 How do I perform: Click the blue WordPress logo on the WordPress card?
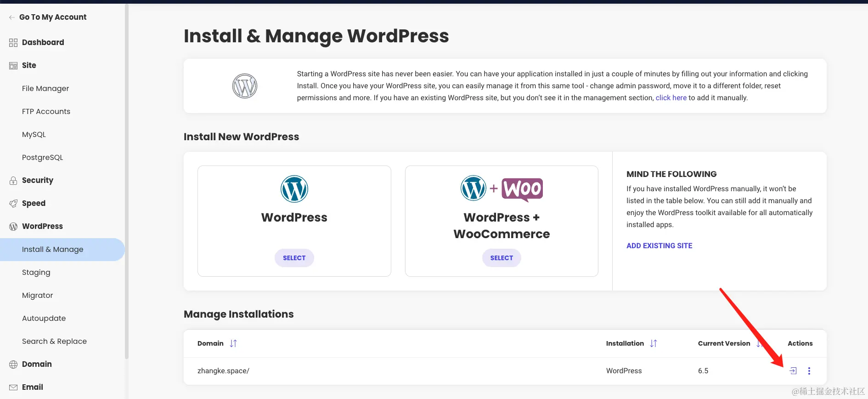(294, 189)
